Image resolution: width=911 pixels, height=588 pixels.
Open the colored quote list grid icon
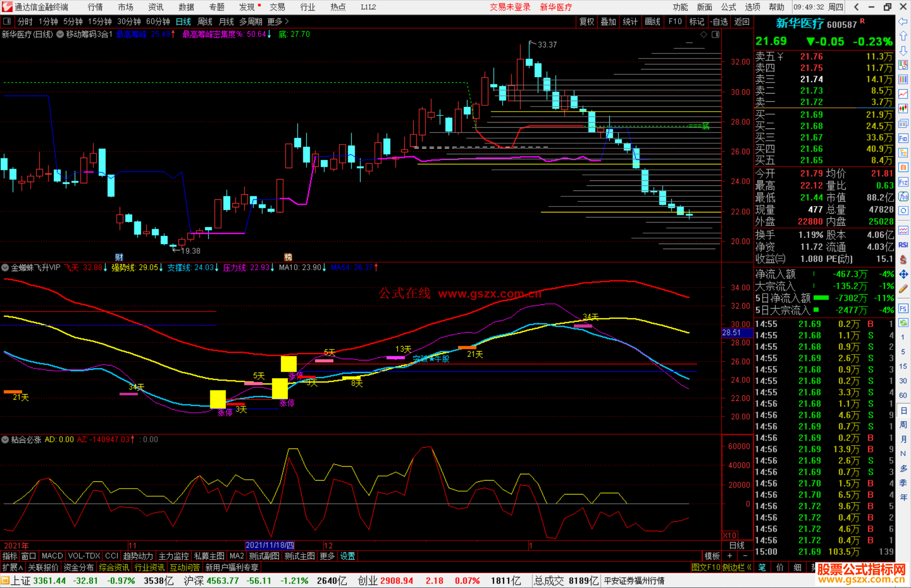point(903,80)
